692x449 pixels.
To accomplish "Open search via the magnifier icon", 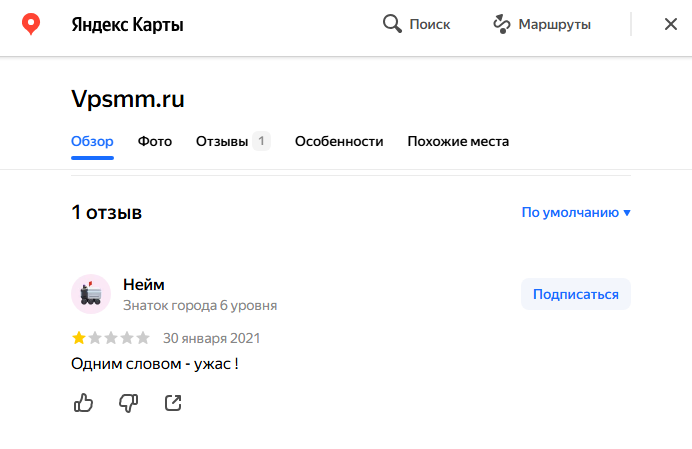I will [392, 24].
